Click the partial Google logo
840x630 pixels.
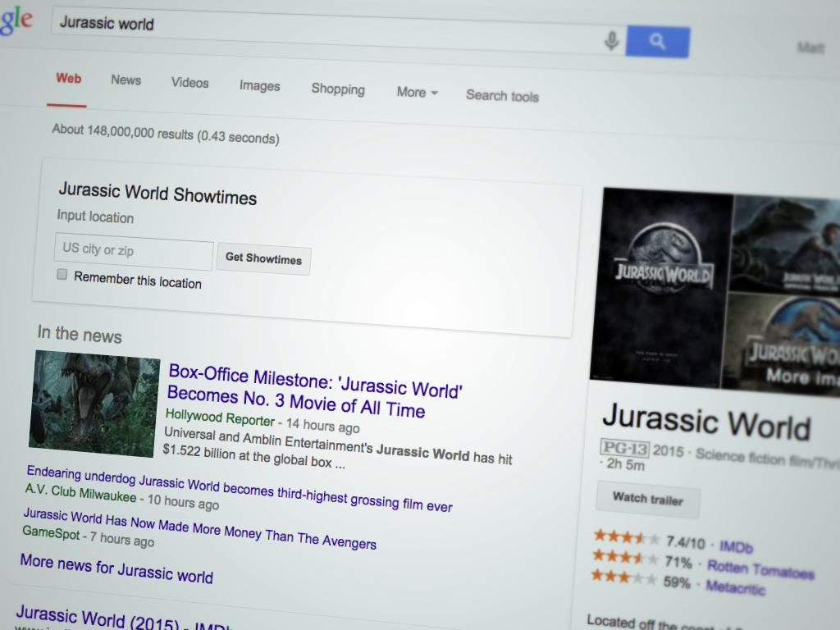16,20
